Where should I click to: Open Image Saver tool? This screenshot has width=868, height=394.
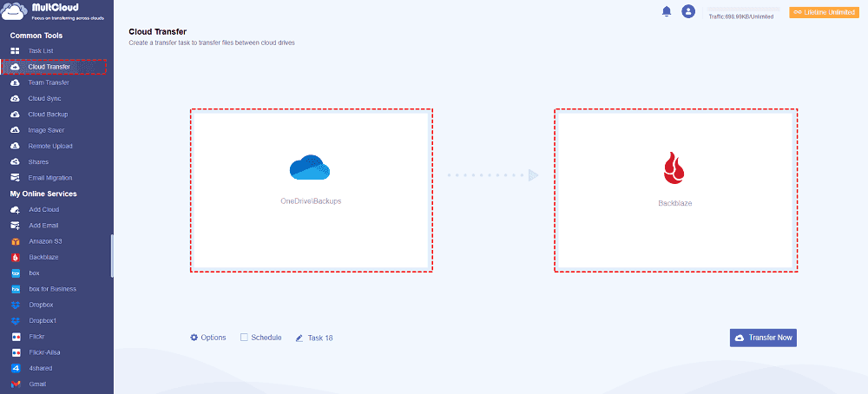[47, 130]
